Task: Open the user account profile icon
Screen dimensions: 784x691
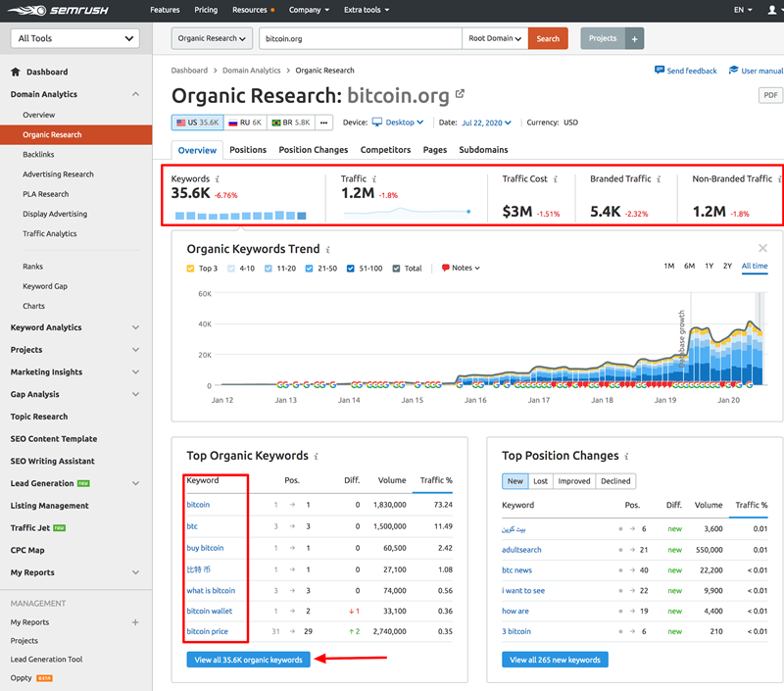Action: coord(772,10)
